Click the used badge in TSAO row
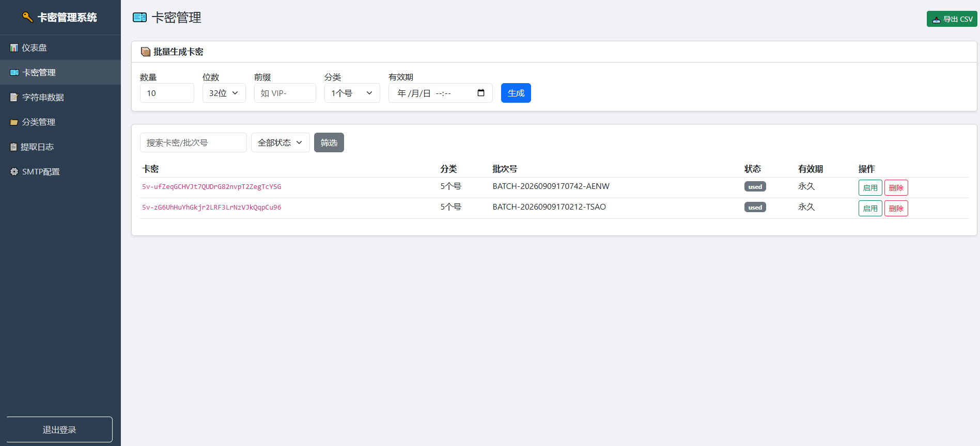This screenshot has width=980, height=446. click(x=755, y=207)
